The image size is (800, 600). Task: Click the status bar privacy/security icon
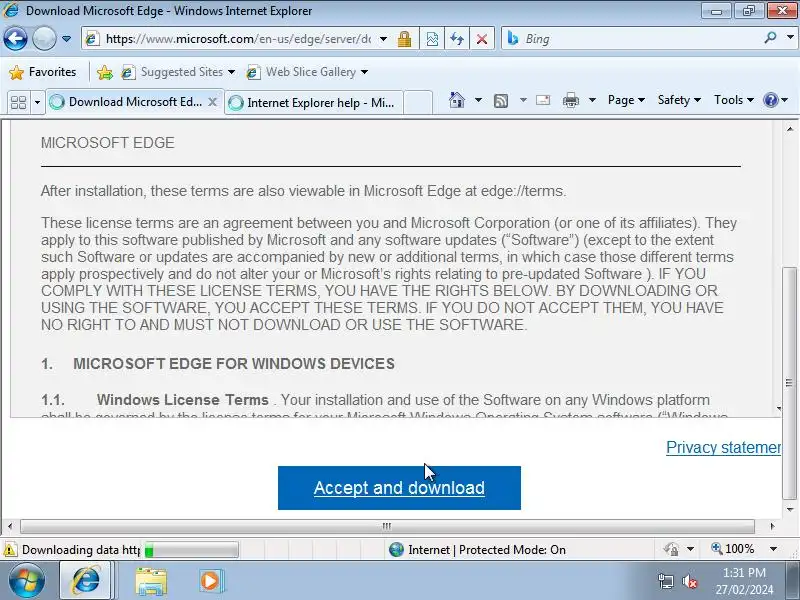pos(671,549)
